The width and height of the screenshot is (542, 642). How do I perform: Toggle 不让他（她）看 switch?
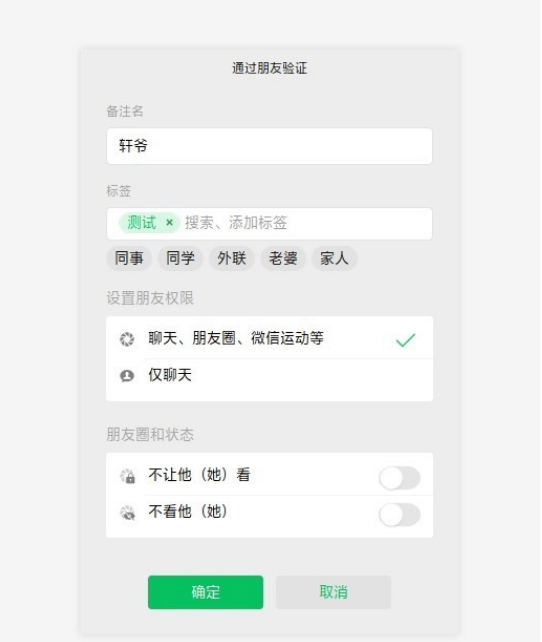tap(400, 478)
